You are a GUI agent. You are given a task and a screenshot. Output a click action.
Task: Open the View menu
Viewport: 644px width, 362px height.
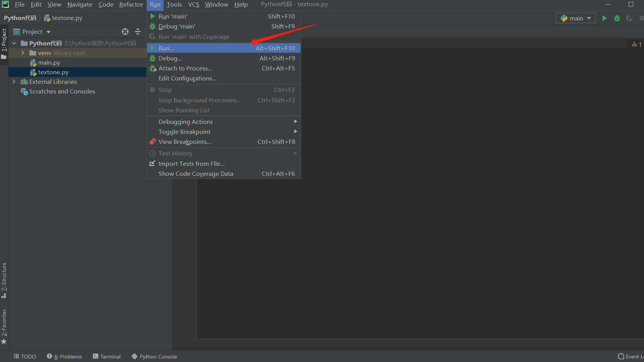(x=54, y=5)
